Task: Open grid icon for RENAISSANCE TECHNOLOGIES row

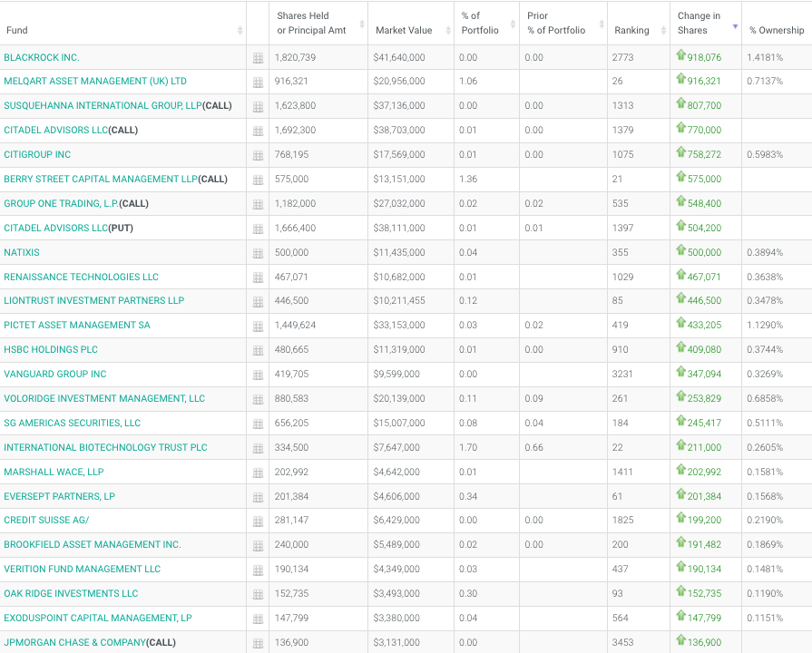Action: 258,278
